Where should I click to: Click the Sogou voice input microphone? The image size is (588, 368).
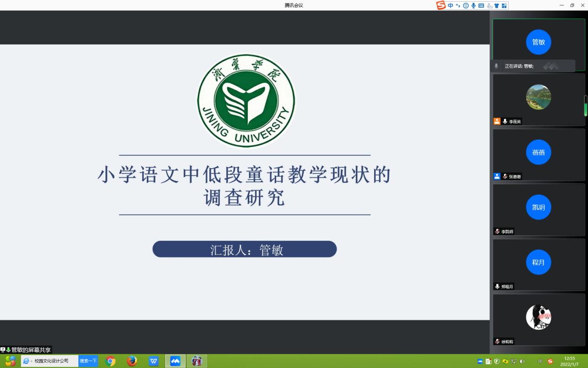click(473, 6)
